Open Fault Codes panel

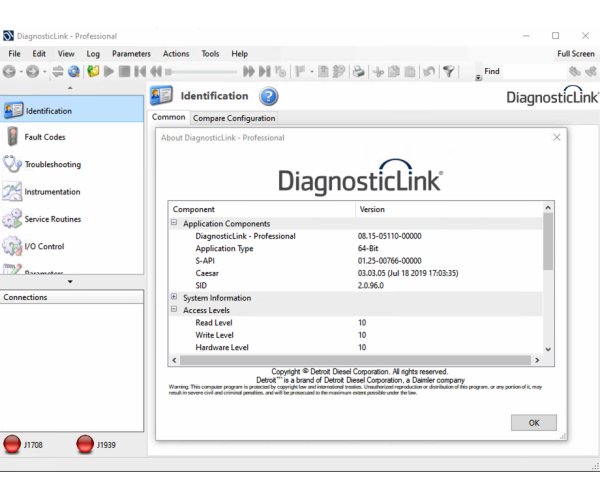(x=45, y=137)
